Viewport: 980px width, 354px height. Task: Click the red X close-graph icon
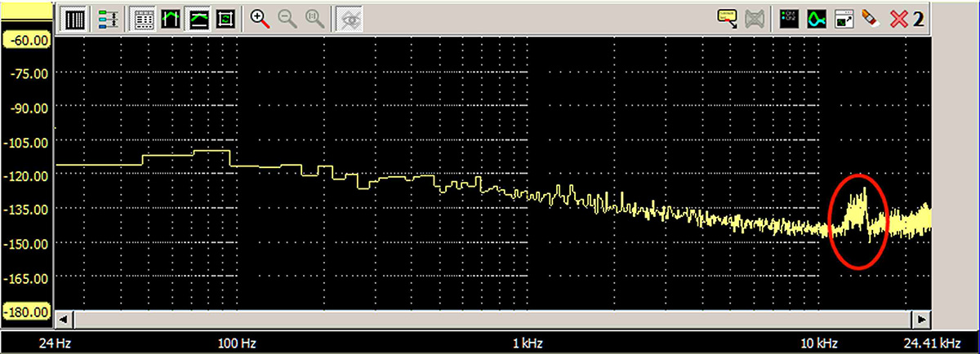(899, 19)
